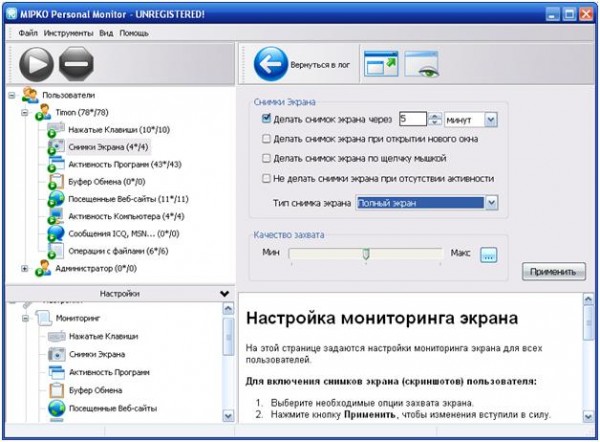Click the window with green arrow icon
This screenshot has width=600, height=442.
tap(381, 64)
